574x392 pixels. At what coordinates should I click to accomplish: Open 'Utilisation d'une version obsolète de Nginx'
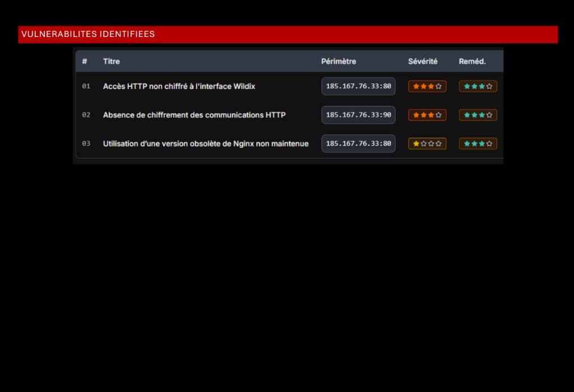point(206,144)
